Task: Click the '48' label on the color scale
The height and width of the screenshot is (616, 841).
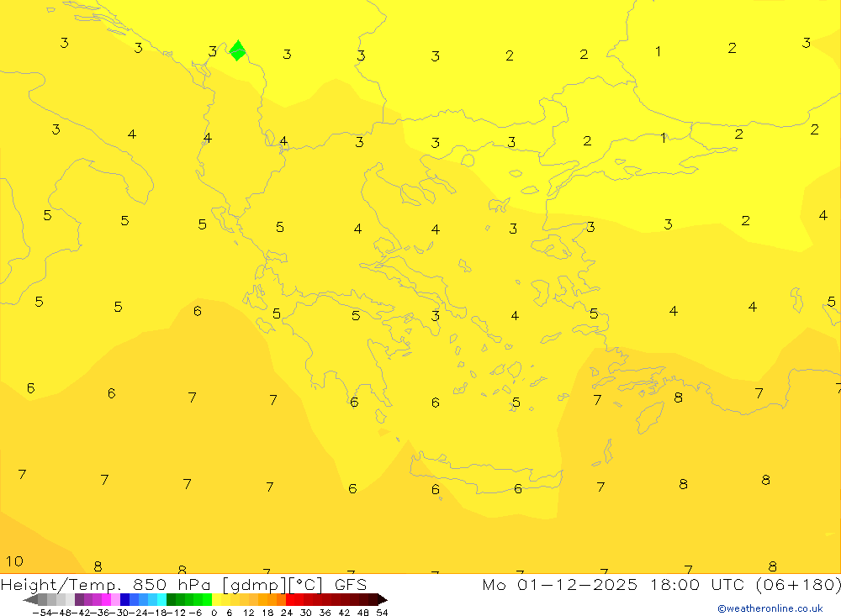Action: pyautogui.click(x=362, y=613)
